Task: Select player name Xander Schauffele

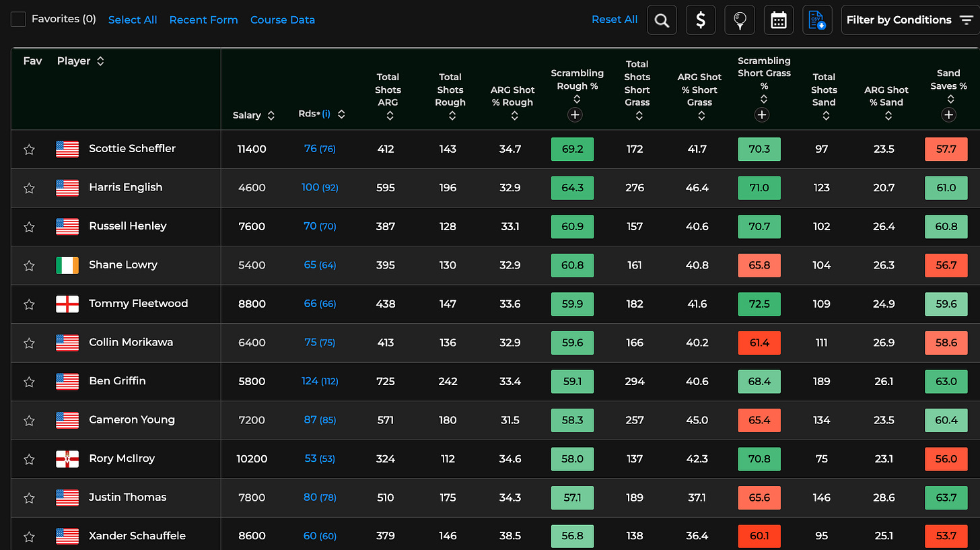Action: (137, 536)
